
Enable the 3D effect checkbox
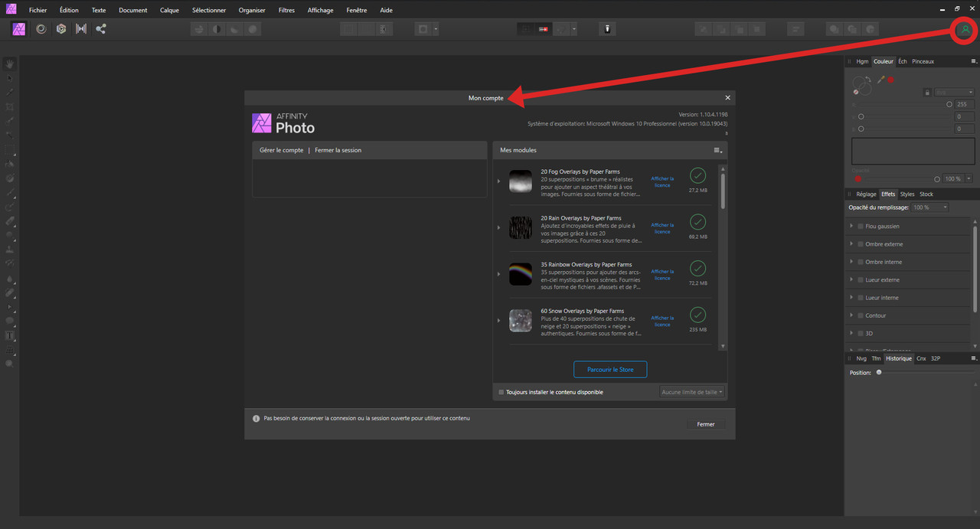point(861,334)
